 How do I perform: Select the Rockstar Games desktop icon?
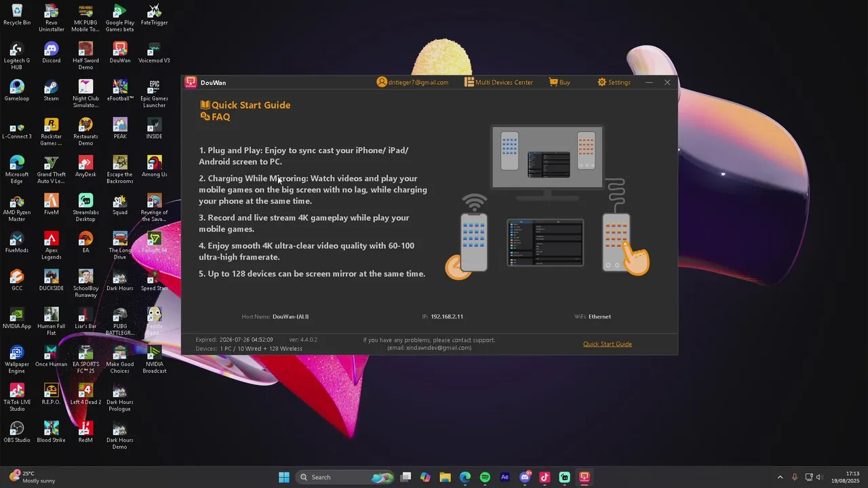[x=52, y=132]
